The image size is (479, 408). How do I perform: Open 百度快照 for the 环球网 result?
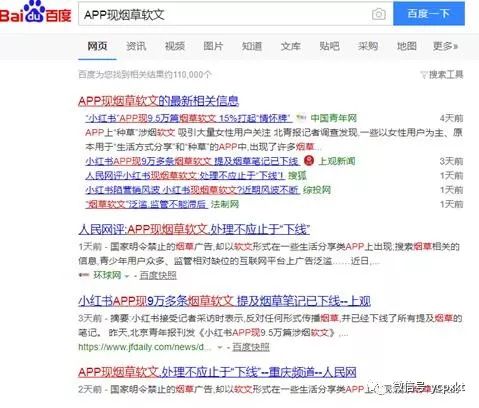158,275
